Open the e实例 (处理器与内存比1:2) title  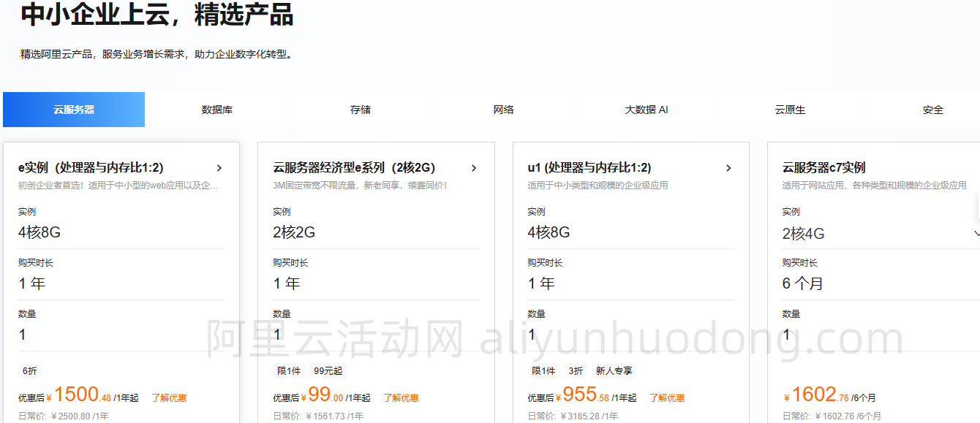pos(91,168)
